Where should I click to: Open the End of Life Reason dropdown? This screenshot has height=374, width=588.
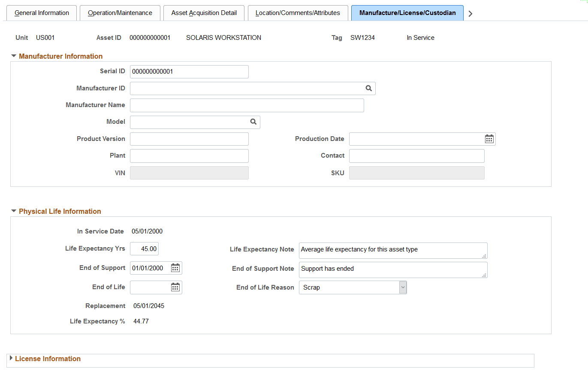pos(402,287)
